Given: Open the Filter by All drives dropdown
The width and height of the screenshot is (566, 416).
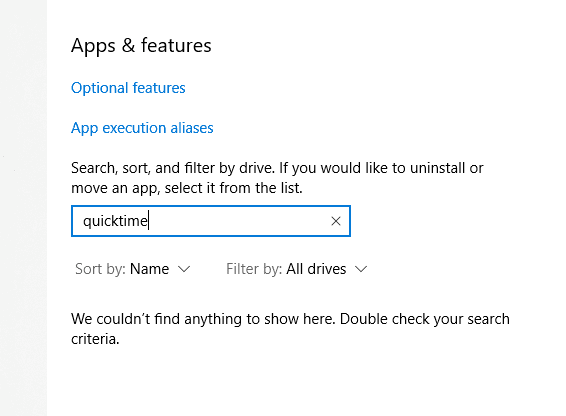Looking at the screenshot, I should tap(297, 269).
